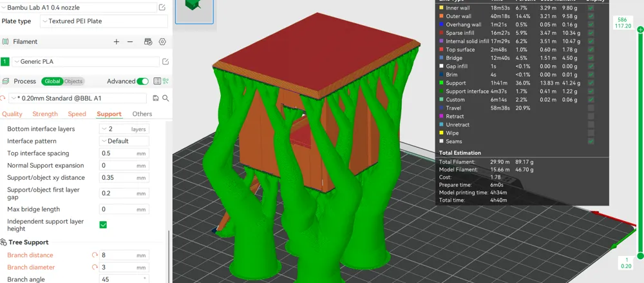Viewport: 644px width, 283px height.
Task: Remove a filament with the minus icon
Action: 130,41
